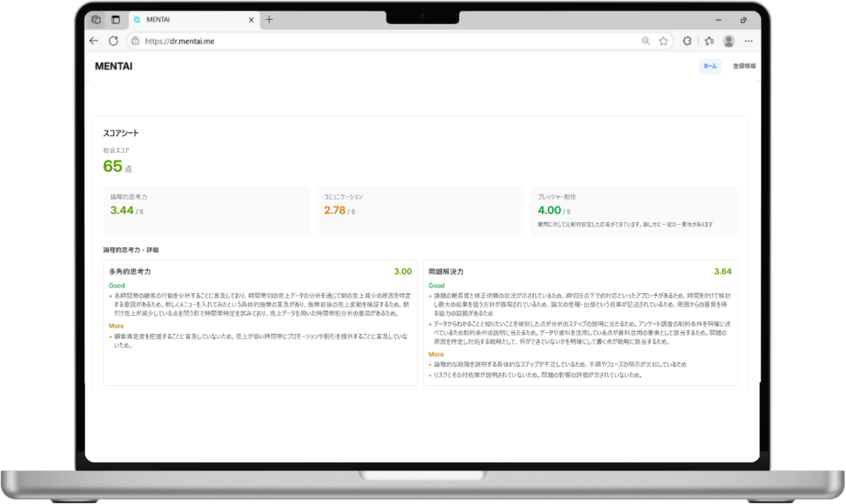Click the zoom magnifier icon in the address bar
846x504 pixels.
point(646,40)
